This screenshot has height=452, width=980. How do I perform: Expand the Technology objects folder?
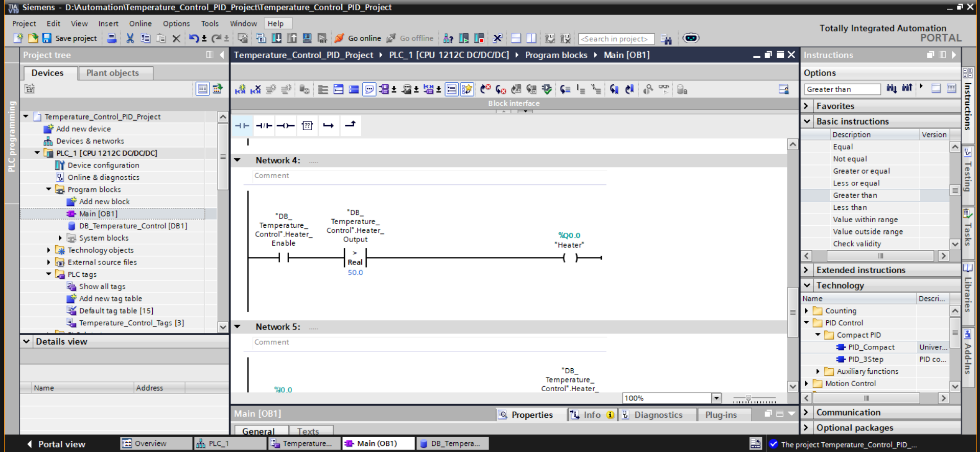click(49, 250)
